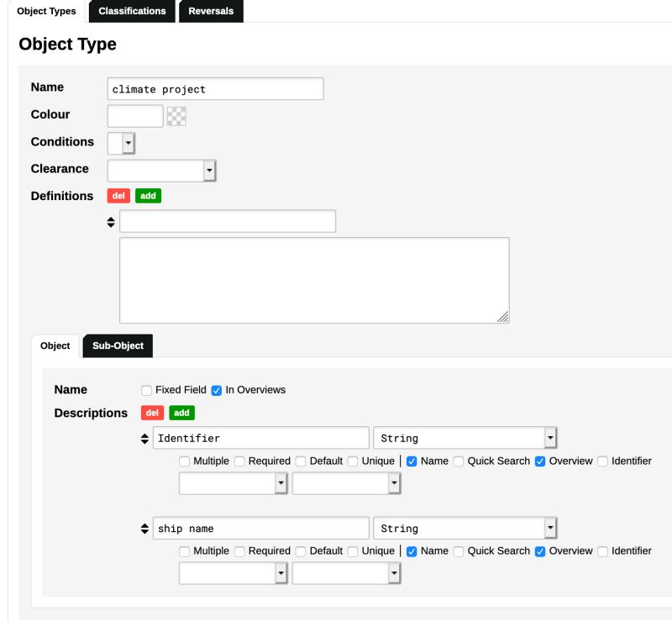Switch to the Sub-Object tab
Viewport: 672px width, 622px height.
pyautogui.click(x=117, y=345)
